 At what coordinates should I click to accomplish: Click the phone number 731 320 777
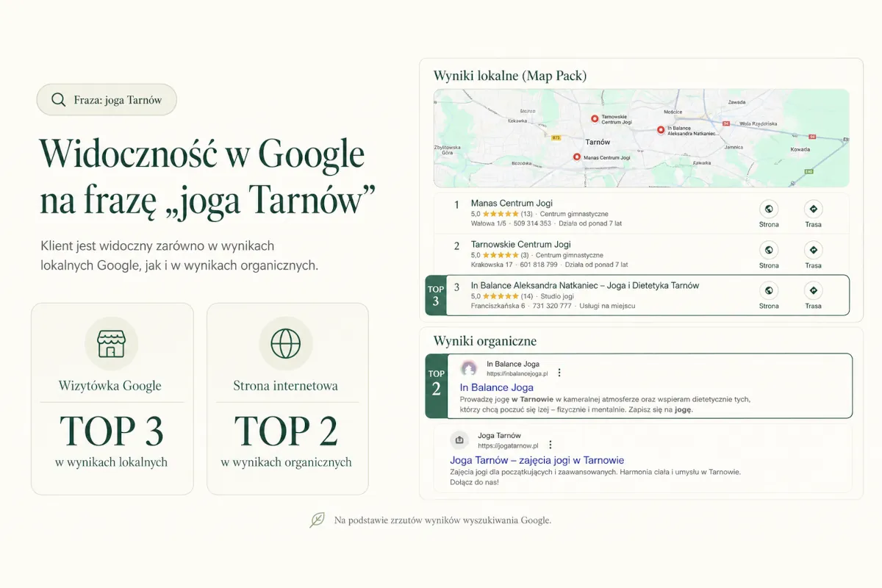click(x=551, y=306)
